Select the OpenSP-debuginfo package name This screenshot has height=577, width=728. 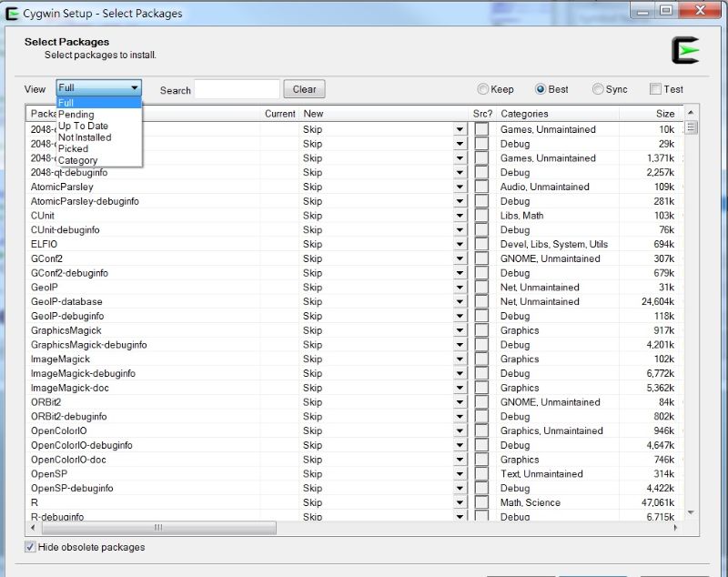pos(72,489)
